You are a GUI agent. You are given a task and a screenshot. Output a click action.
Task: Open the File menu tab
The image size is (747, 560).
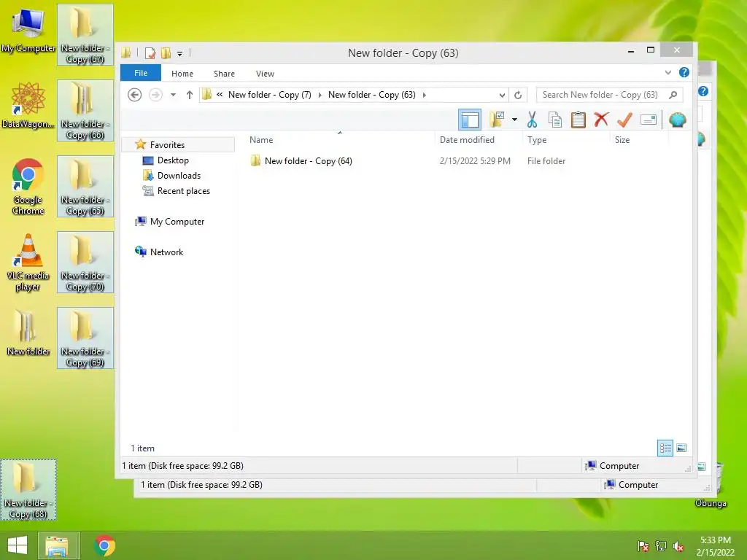(x=141, y=73)
